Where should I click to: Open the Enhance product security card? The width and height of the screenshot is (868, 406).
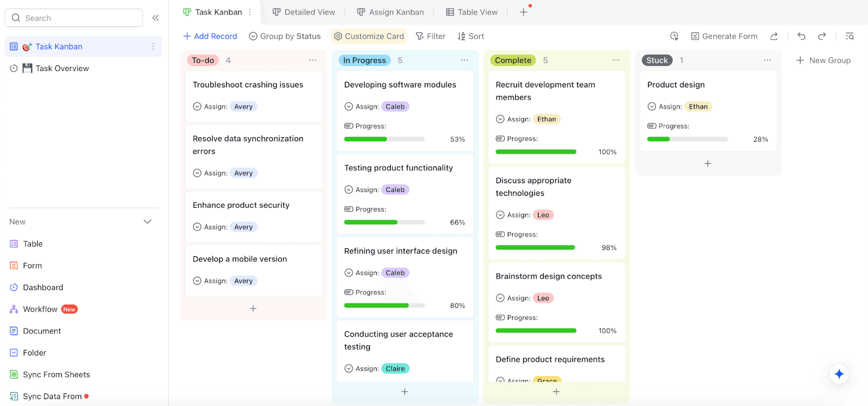click(x=254, y=217)
